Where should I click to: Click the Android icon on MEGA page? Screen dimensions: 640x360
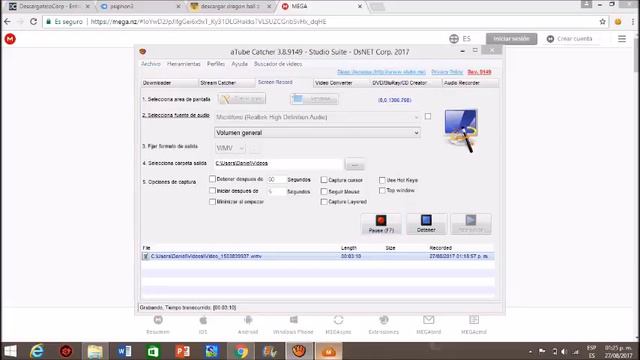click(248, 320)
